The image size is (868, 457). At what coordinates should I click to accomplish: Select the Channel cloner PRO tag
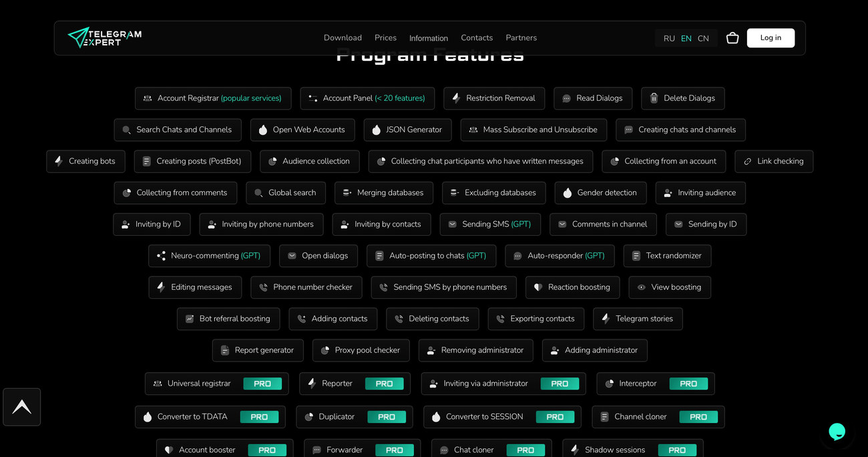pos(658,417)
